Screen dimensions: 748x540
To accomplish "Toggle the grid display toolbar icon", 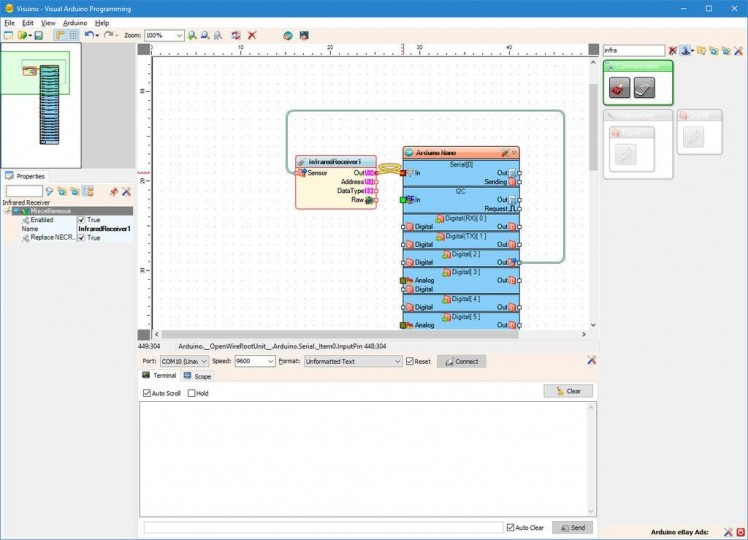I will coord(73,35).
